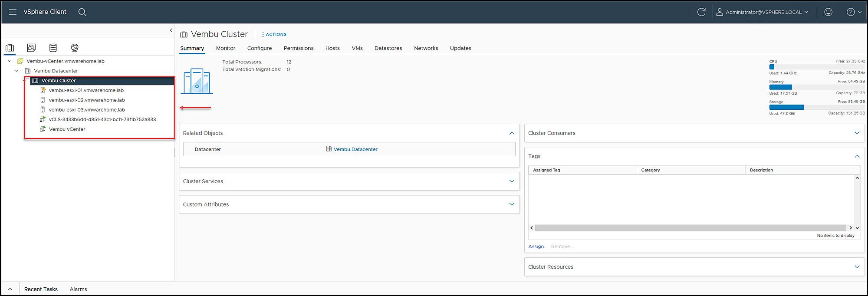Screen dimensions: 868x296
Task: Collapse Vembu Datacenter tree node
Action: (x=17, y=71)
